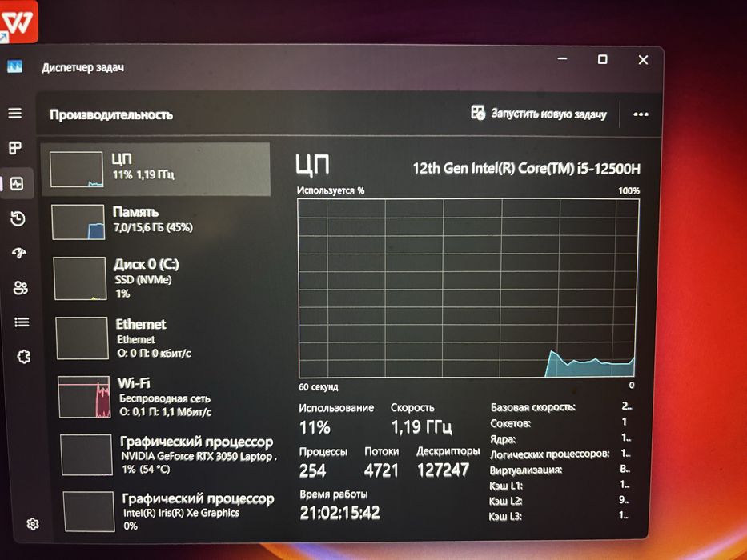Click the "Кэш L3:" label
Screen dimensions: 747x560
click(505, 516)
